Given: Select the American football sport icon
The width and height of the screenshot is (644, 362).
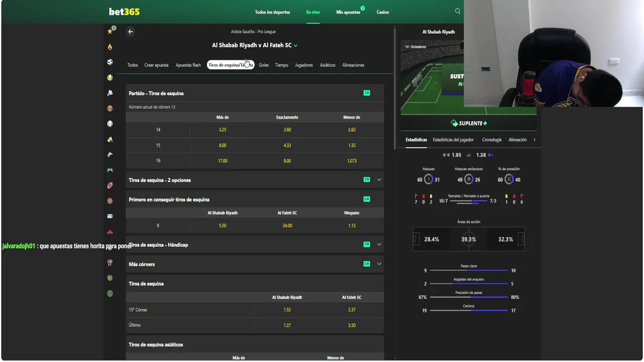Looking at the screenshot, I should [110, 186].
